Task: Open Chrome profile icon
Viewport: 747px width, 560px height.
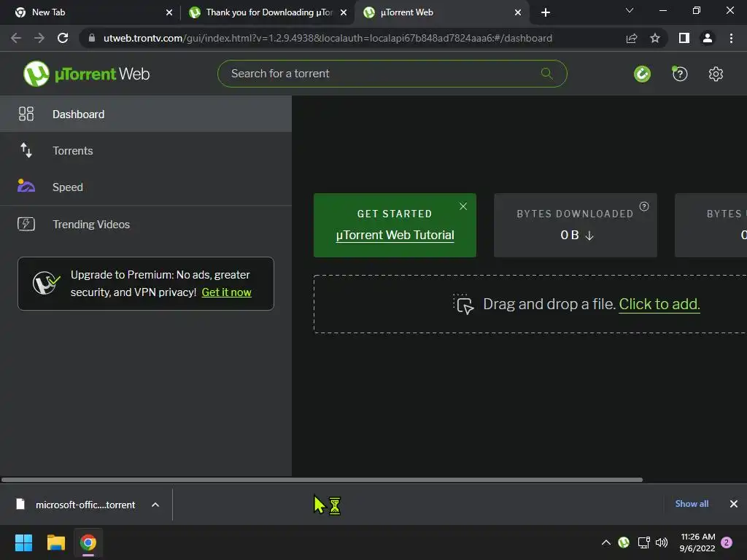Action: [x=708, y=38]
